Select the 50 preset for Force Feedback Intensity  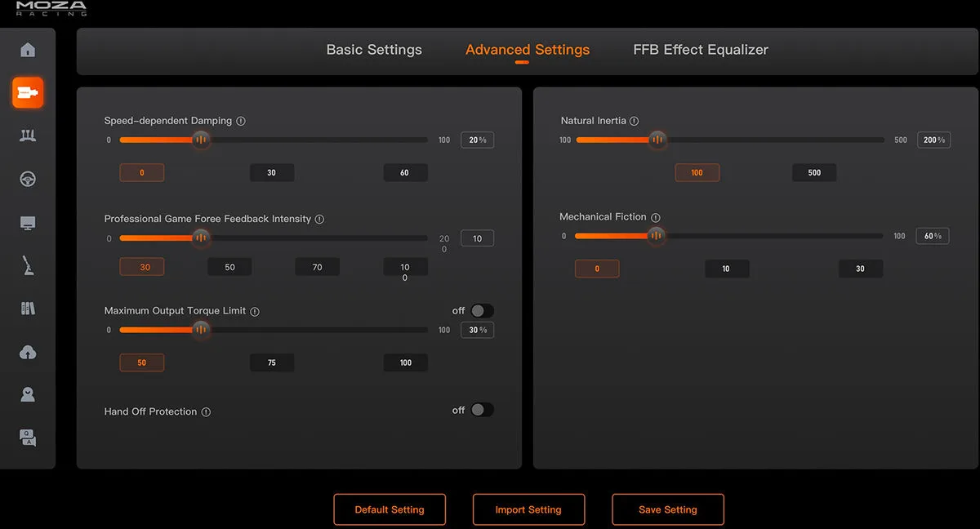229,267
